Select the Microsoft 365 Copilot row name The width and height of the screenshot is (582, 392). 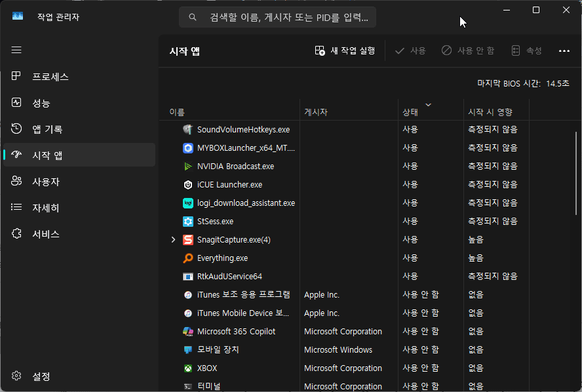[237, 332]
